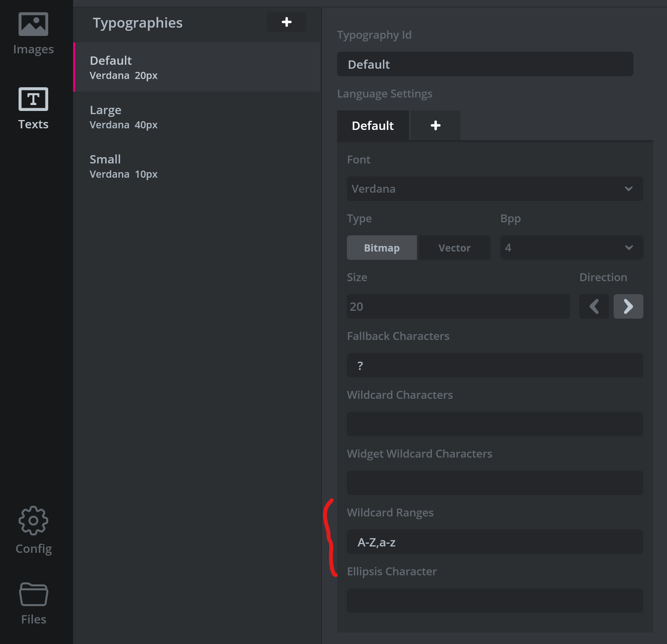Screen dimensions: 667x644
Task: Set text direction using the left chevron
Action: coord(594,306)
